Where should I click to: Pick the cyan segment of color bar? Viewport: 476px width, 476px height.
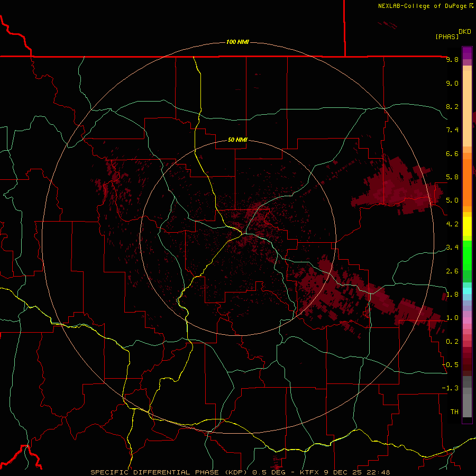pos(467,291)
